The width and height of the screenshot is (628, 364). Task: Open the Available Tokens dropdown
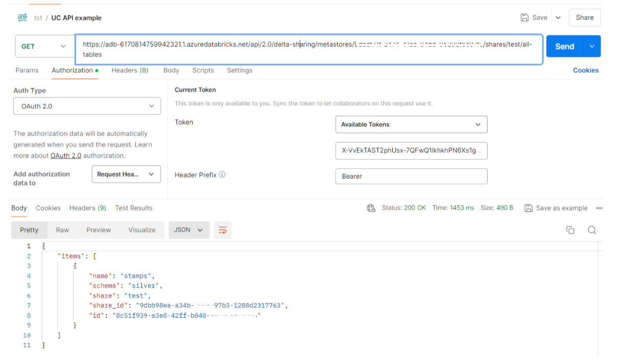(x=411, y=124)
